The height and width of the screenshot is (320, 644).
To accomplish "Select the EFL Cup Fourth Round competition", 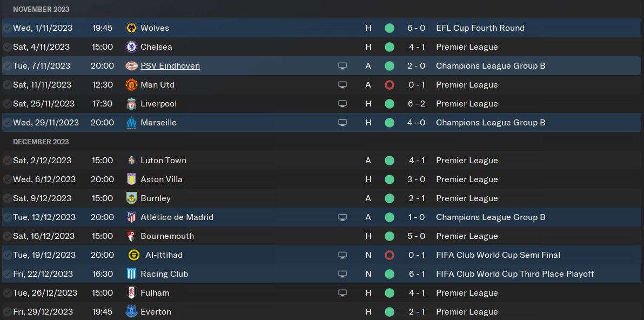I will 480,28.
